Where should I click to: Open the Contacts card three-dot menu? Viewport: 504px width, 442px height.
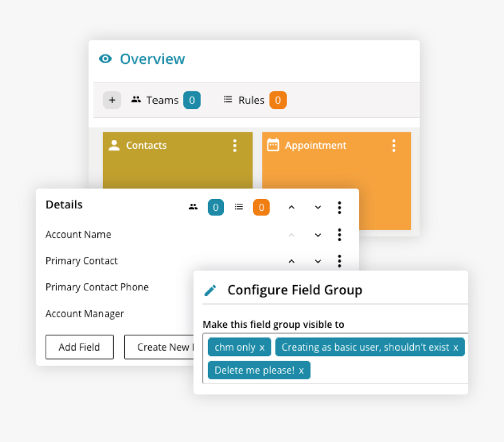click(234, 145)
